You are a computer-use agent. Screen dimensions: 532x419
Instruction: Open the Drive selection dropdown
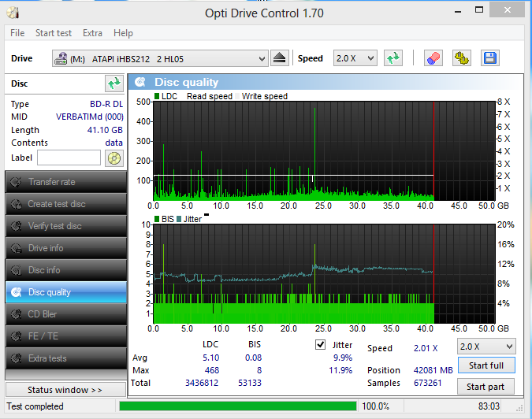point(161,59)
